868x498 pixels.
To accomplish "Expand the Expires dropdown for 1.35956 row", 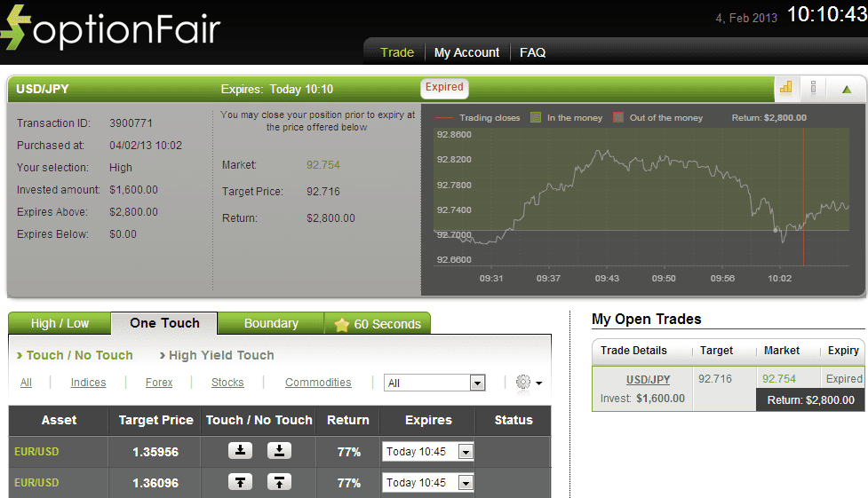I will point(466,452).
